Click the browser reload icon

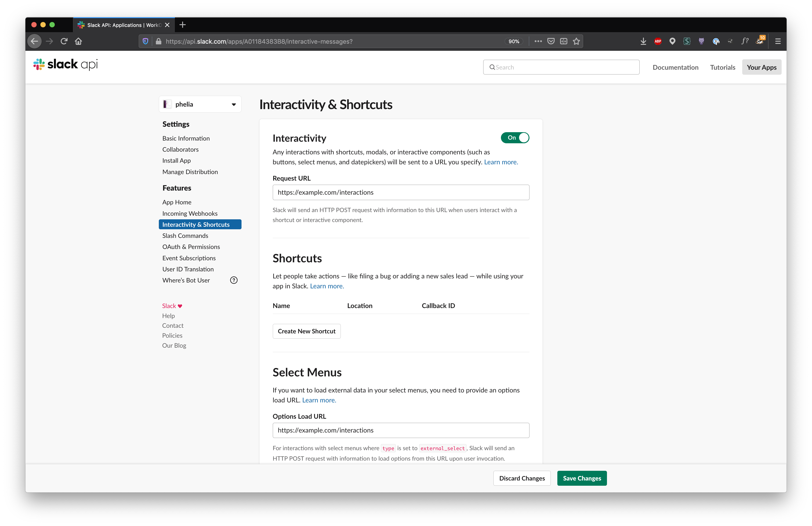coord(64,41)
